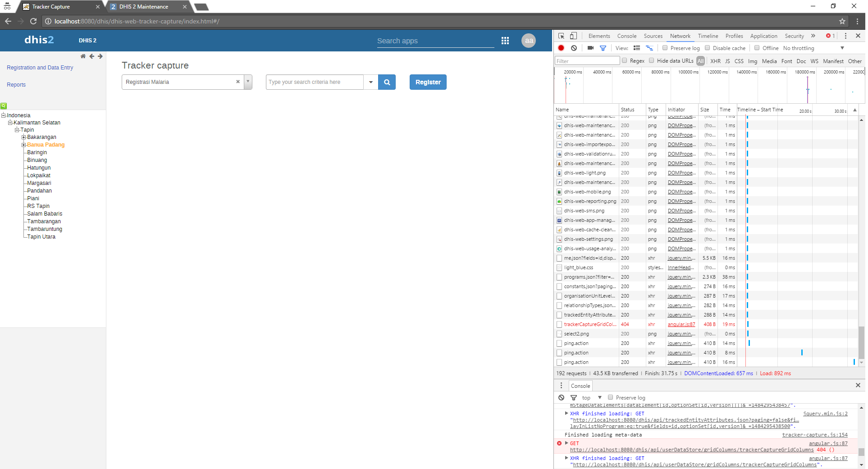The image size is (868, 469).
Task: Click the console drawer filter icon
Action: [x=574, y=397]
